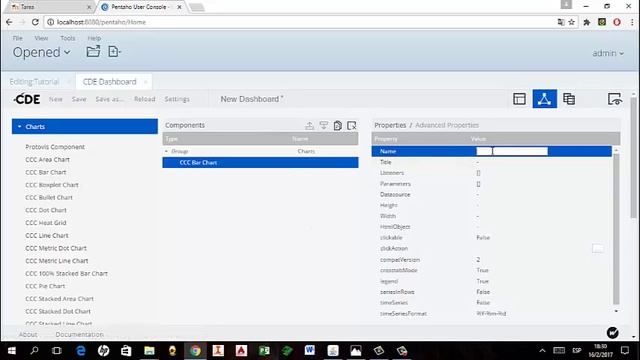Add a CCC Boxplot Chart

point(52,185)
